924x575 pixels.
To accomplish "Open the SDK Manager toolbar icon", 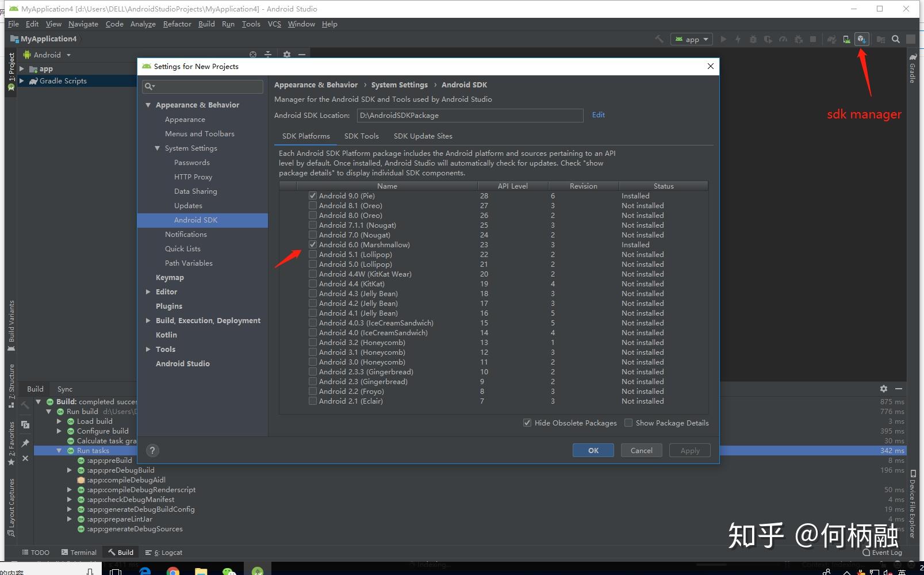I will pyautogui.click(x=861, y=39).
